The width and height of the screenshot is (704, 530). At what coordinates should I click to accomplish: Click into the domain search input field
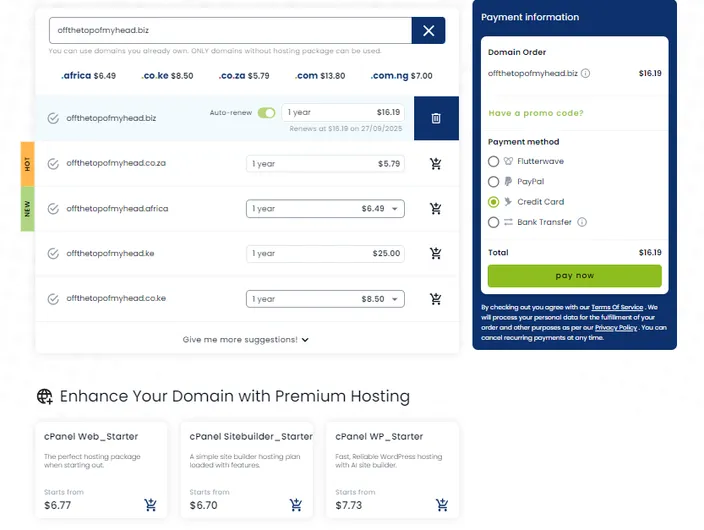(230, 31)
